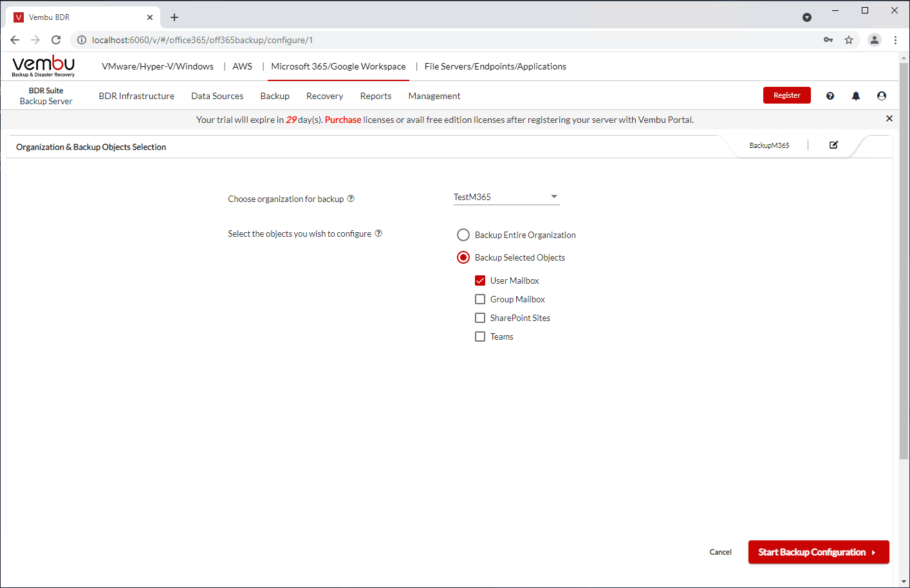The image size is (910, 588).
Task: Expand the TestM365 organization dropdown
Action: [506, 197]
